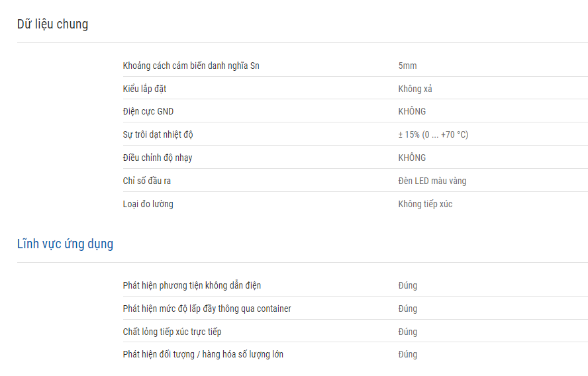Click the 'Đèn LED màu vàng' value

432,181
